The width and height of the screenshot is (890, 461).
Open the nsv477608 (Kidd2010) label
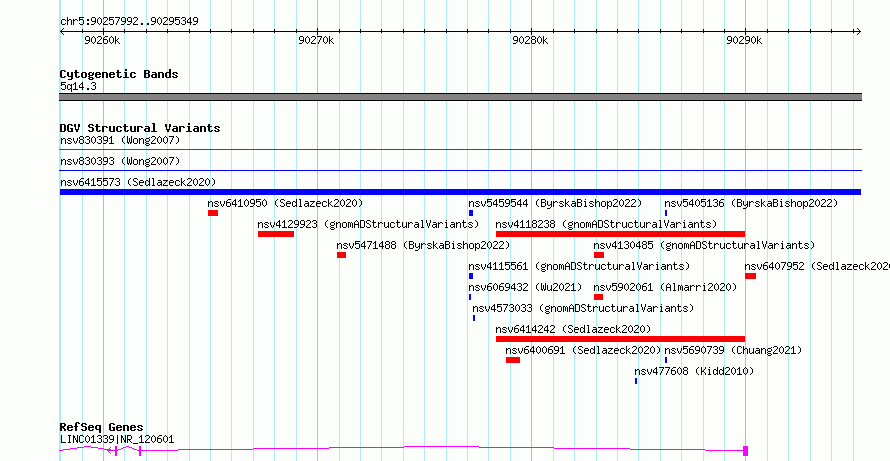(x=694, y=371)
